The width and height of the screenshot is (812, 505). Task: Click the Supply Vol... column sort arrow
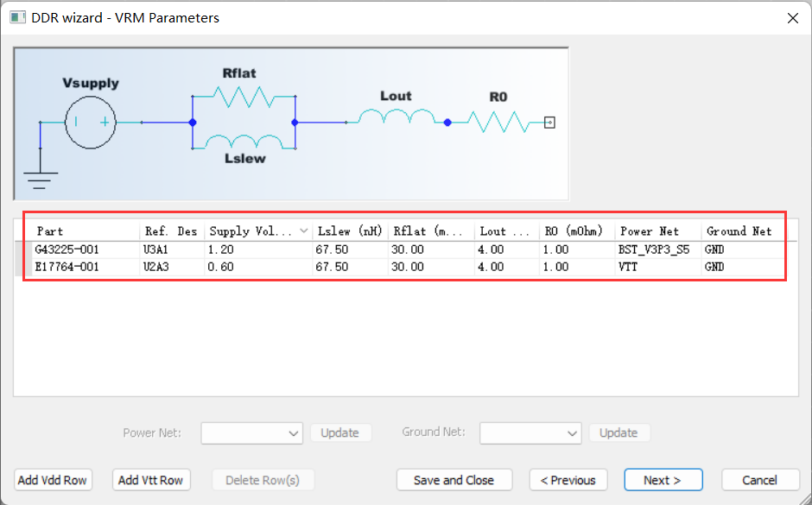(x=303, y=231)
